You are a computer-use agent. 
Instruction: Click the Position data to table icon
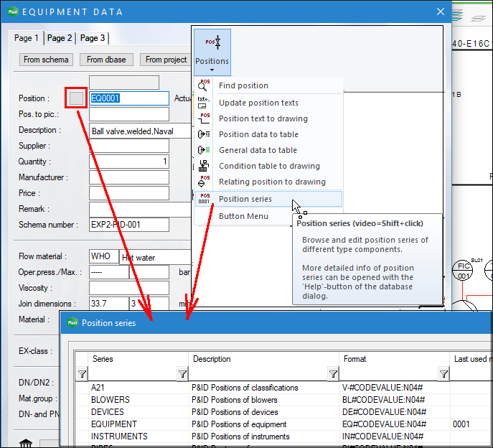[204, 134]
